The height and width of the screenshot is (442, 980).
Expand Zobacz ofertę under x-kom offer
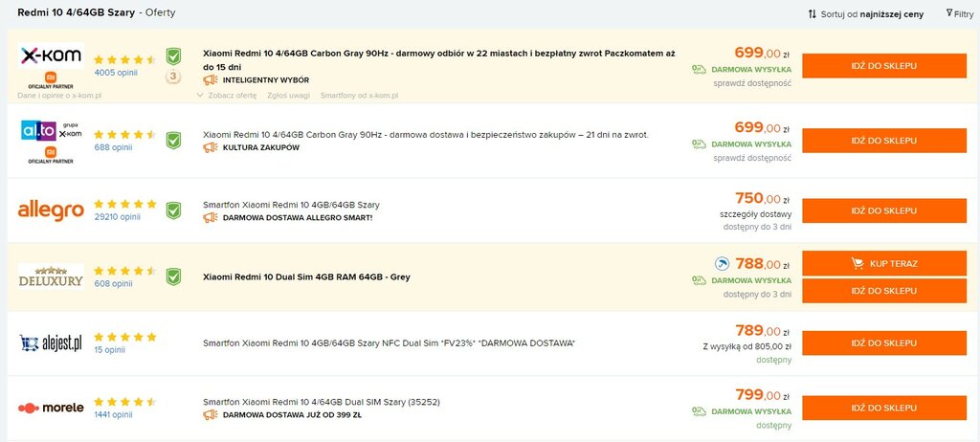click(226, 96)
